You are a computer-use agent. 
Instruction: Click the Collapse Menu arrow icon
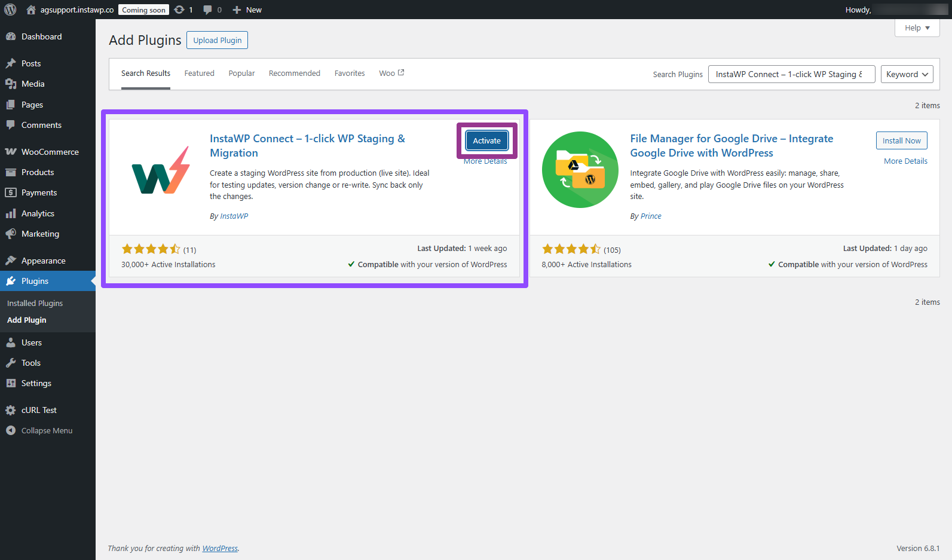11,430
